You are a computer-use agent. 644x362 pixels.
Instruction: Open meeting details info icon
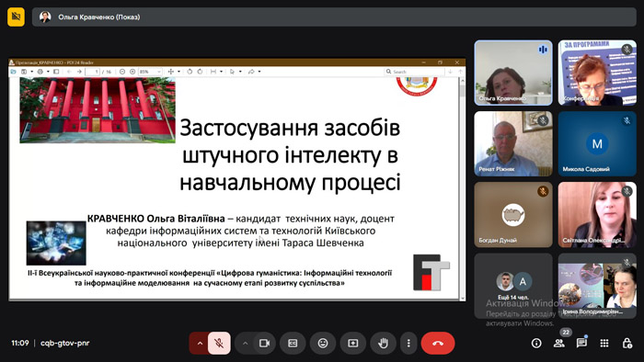point(536,343)
